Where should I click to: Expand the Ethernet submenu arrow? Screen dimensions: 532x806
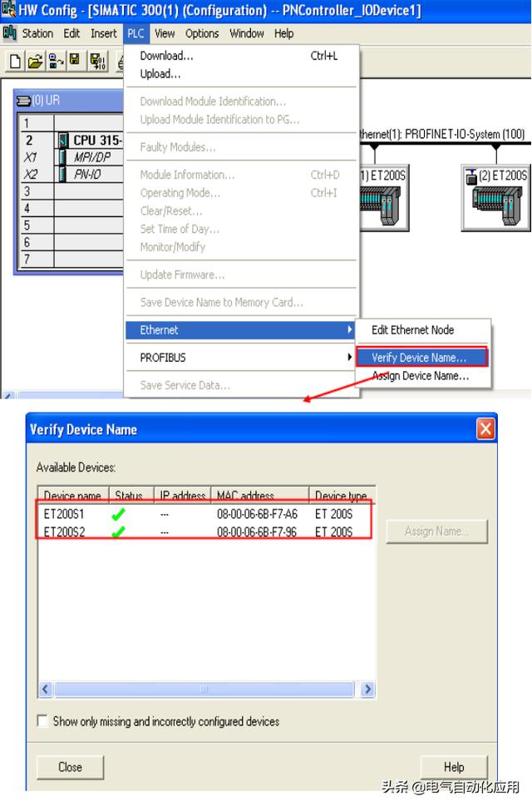point(350,329)
